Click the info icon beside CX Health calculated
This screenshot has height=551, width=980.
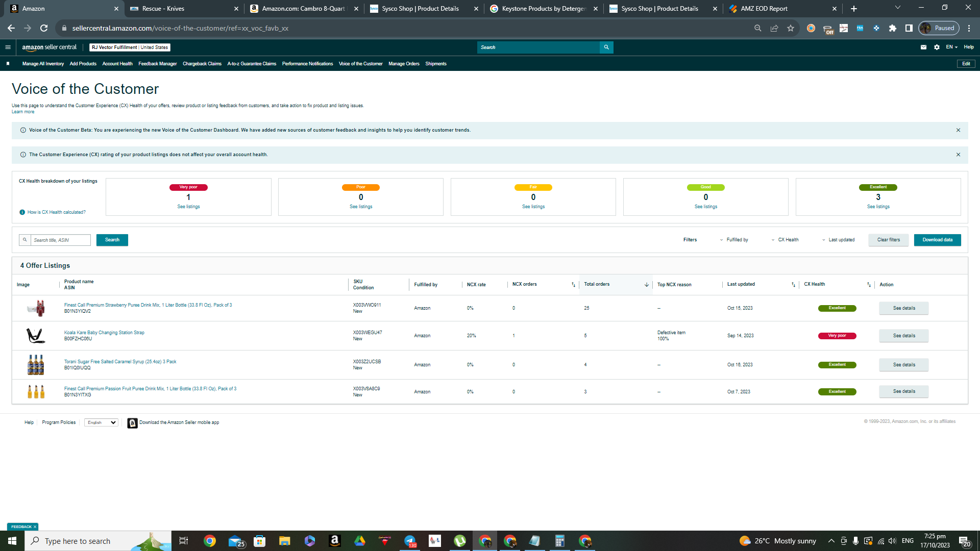22,212
